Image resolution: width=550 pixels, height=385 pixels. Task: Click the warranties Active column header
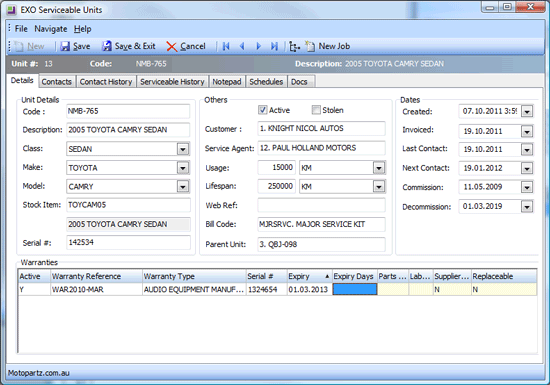[x=34, y=276]
